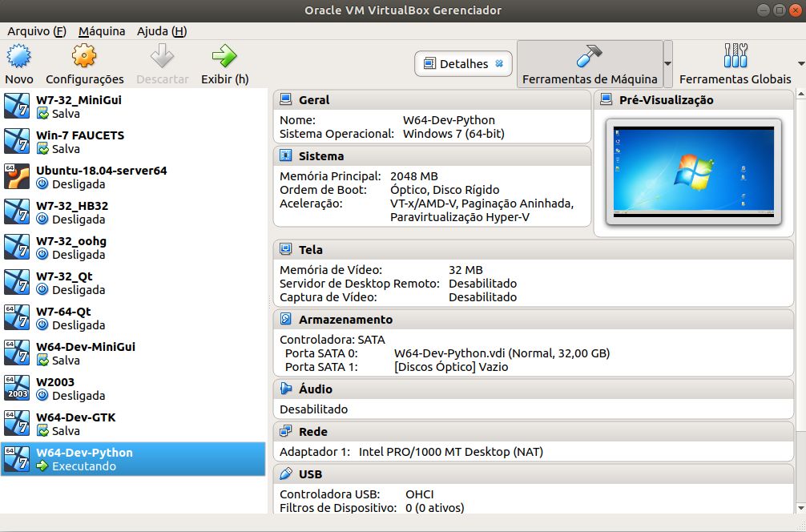Expand the Ferramentas de Máquina dropdown arrow
806x532 pixels.
tap(667, 64)
